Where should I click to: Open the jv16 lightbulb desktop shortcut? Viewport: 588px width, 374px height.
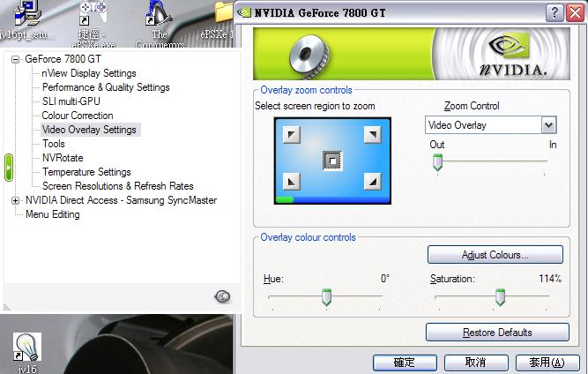(x=27, y=353)
